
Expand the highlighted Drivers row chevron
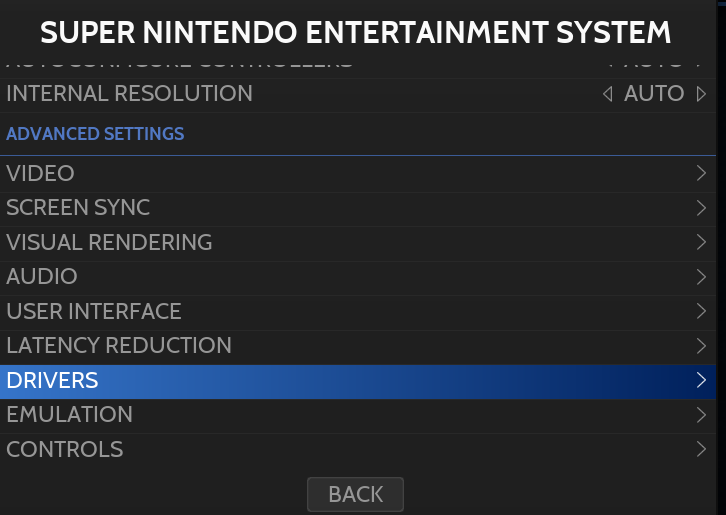(x=701, y=380)
